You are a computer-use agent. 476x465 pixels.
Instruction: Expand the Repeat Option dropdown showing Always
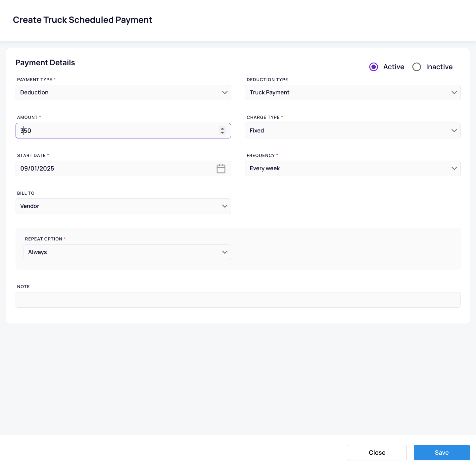127,252
